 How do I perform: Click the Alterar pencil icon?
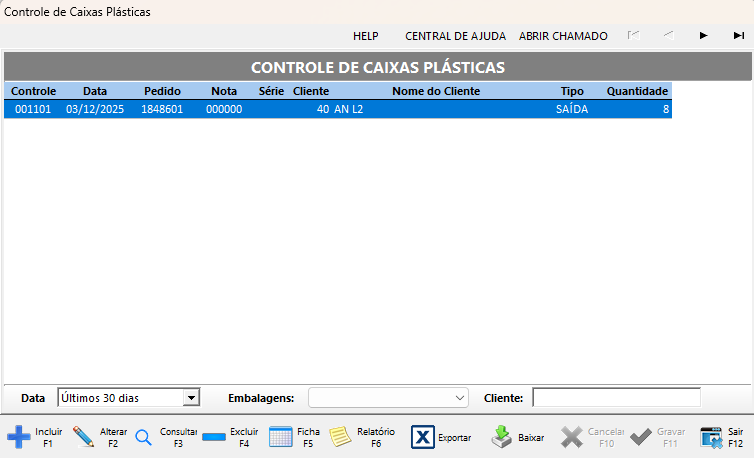(x=84, y=437)
